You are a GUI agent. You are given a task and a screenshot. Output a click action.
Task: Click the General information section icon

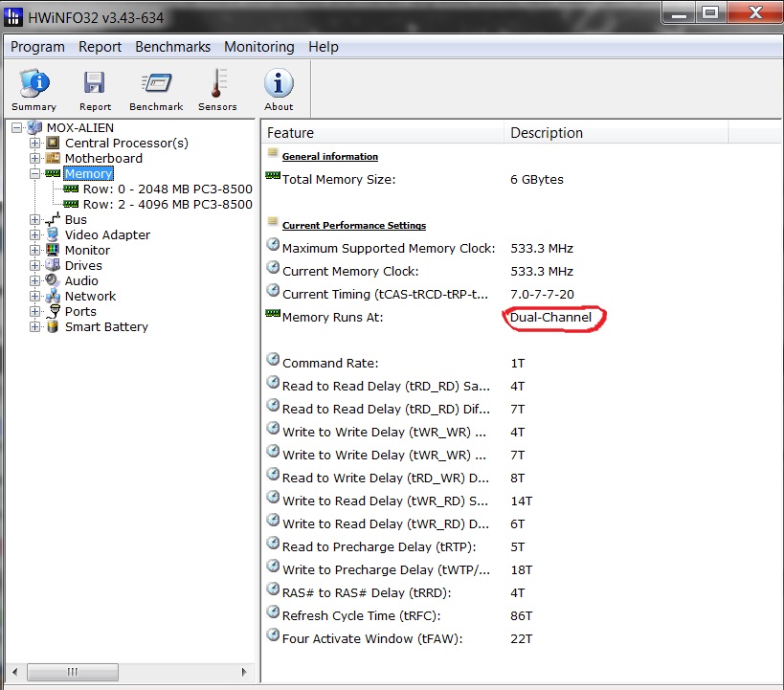(273, 152)
